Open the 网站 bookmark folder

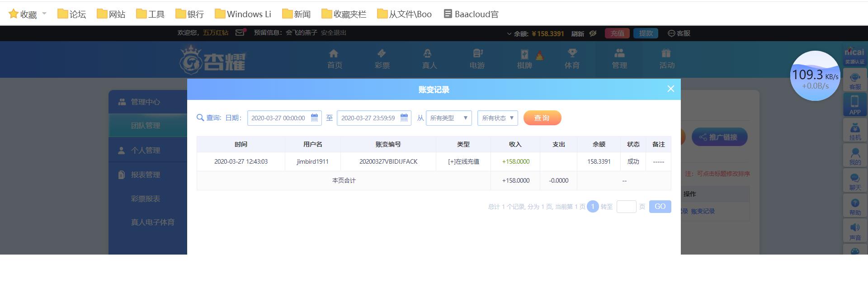pos(111,14)
